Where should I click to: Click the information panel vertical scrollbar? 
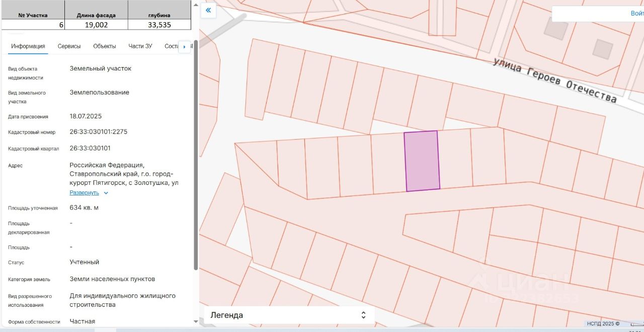coord(196,156)
